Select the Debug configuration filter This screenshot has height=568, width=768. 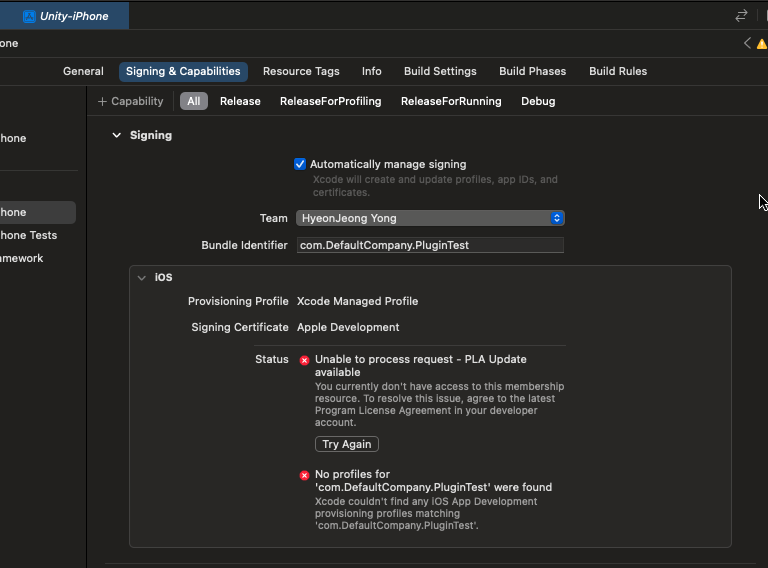click(x=538, y=101)
